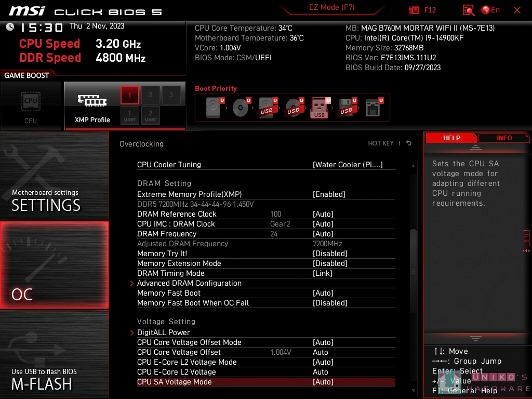The width and height of the screenshot is (532, 399).
Task: Click the back arrow next to HOT KEY
Action: pos(408,143)
